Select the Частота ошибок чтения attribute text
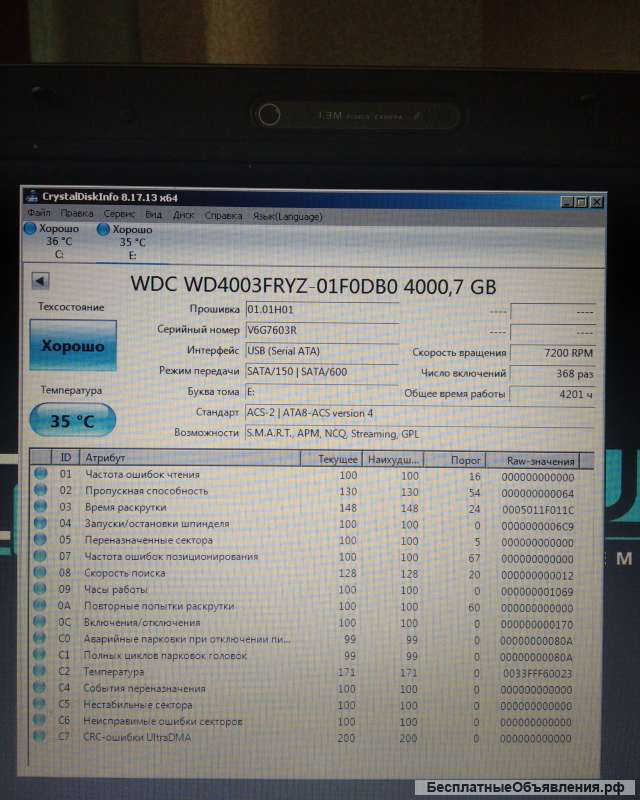The height and width of the screenshot is (800, 640). point(142,474)
